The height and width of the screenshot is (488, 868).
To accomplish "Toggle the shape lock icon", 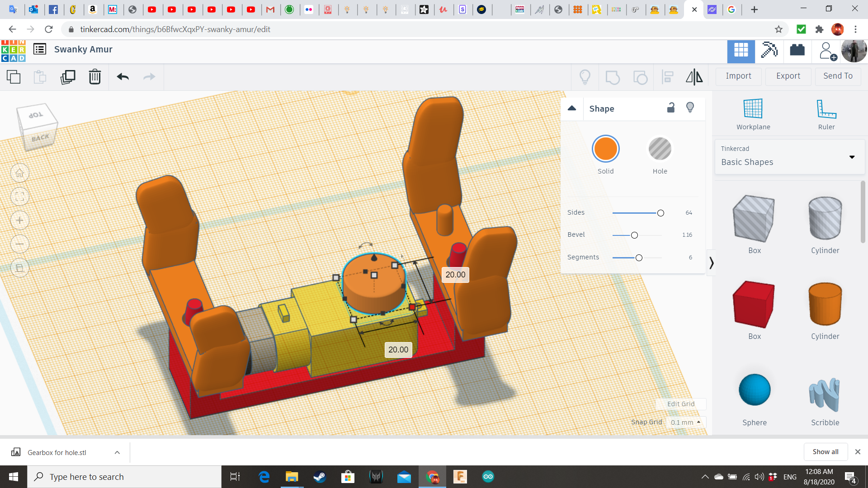I will pyautogui.click(x=671, y=108).
